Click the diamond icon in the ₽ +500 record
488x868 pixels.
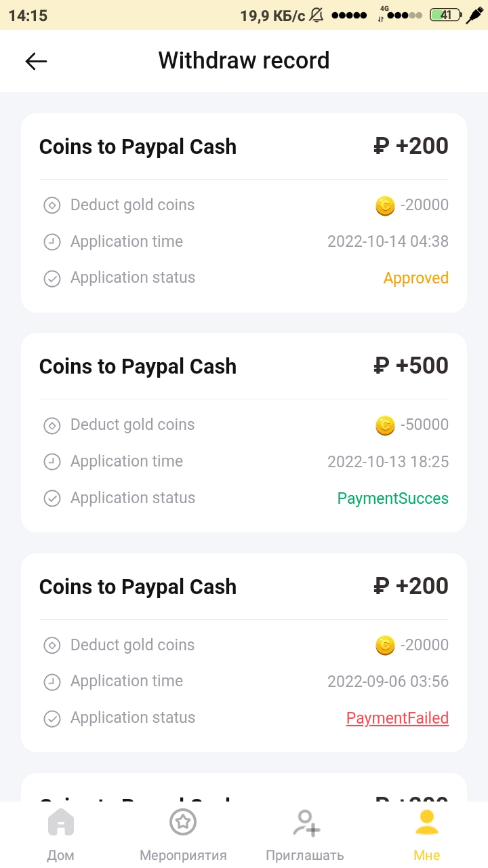tap(52, 425)
